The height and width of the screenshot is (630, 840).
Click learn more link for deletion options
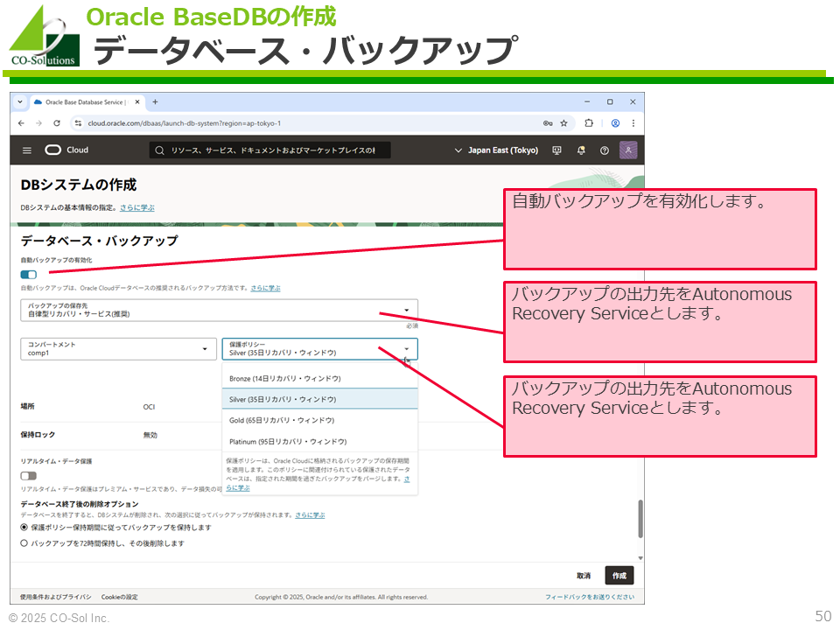click(310, 514)
